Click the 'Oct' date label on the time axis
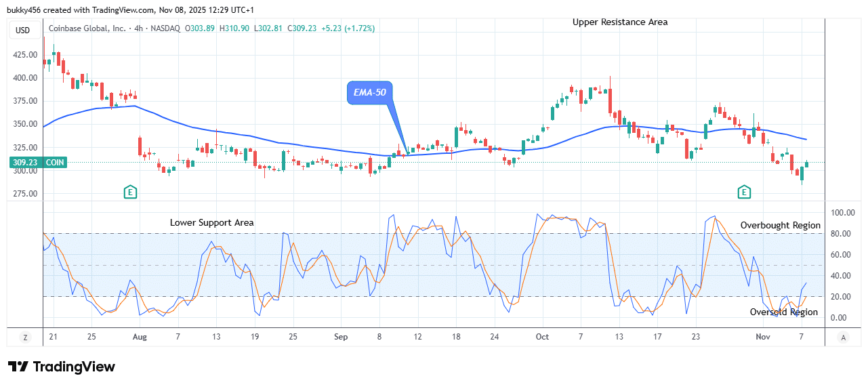868x387 pixels. pos(542,337)
